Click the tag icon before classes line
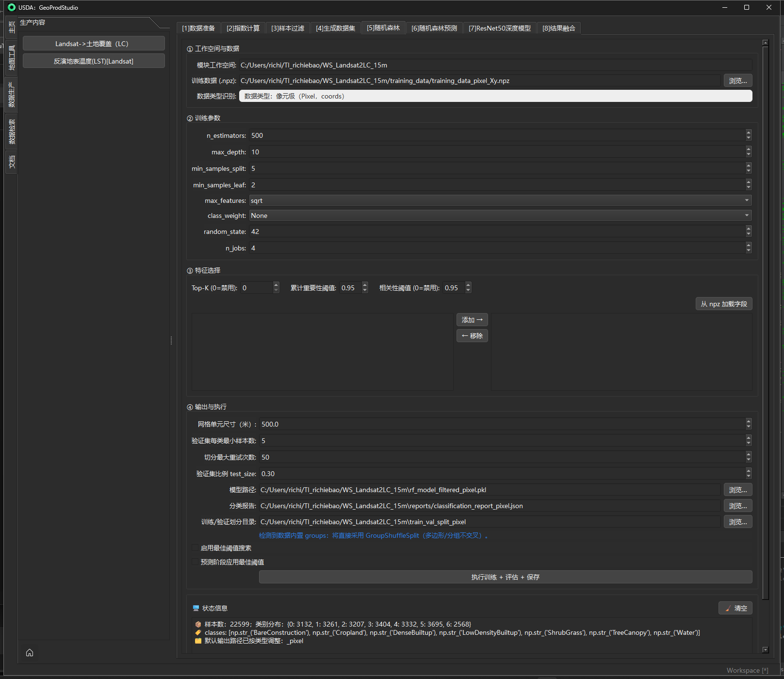This screenshot has height=679, width=784. (x=198, y=633)
